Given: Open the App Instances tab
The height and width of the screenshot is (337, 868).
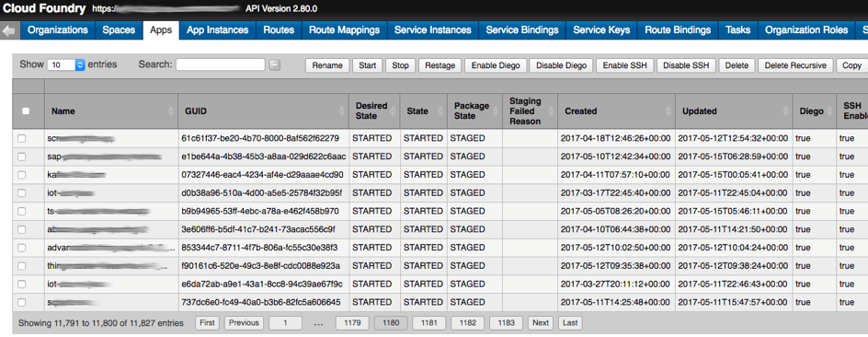Looking at the screenshot, I should pos(218,30).
